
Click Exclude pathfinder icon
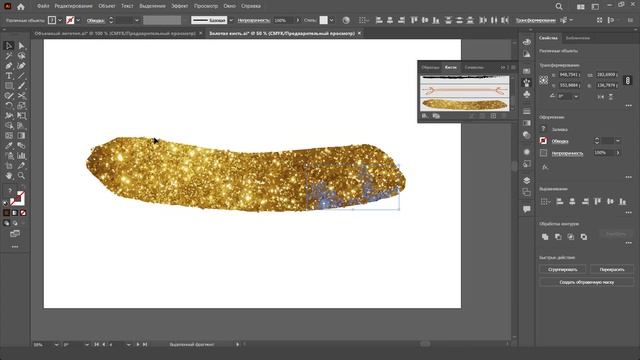tap(584, 237)
